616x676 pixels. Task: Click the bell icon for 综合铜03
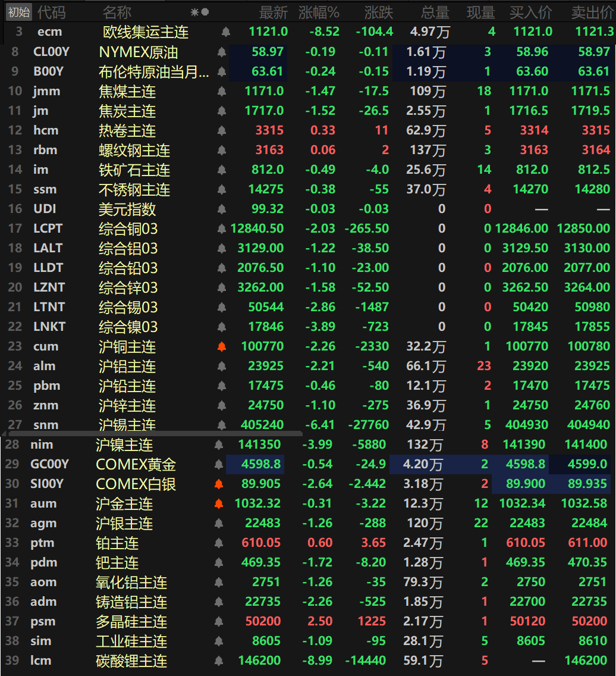(222, 229)
